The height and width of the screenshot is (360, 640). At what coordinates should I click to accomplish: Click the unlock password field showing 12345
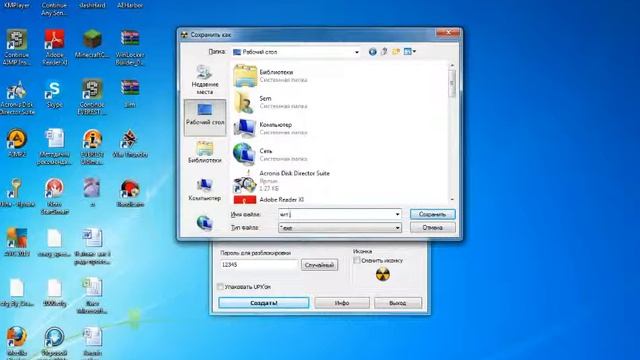259,265
